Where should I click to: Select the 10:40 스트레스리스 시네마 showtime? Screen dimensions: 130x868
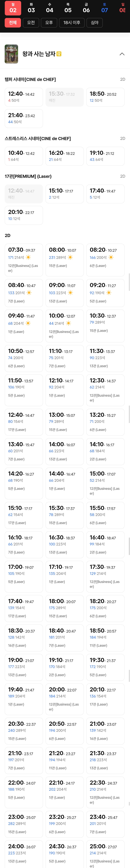pyautogui.click(x=23, y=156)
